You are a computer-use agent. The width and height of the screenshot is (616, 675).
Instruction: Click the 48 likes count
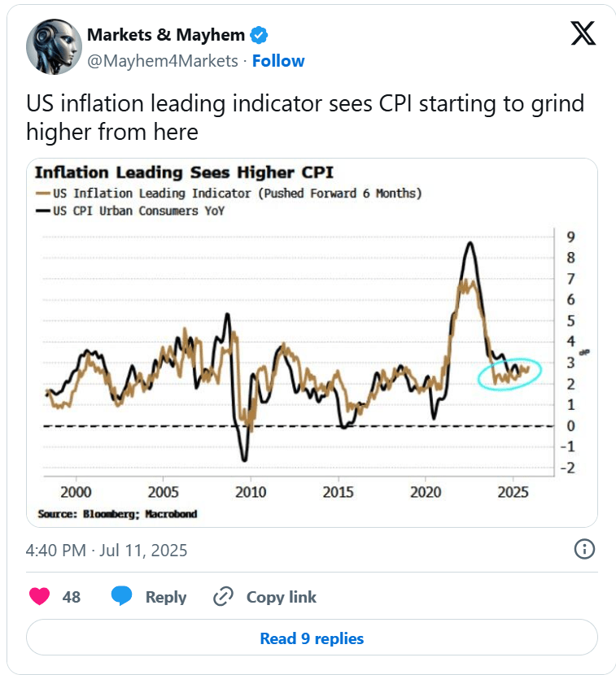click(x=72, y=597)
